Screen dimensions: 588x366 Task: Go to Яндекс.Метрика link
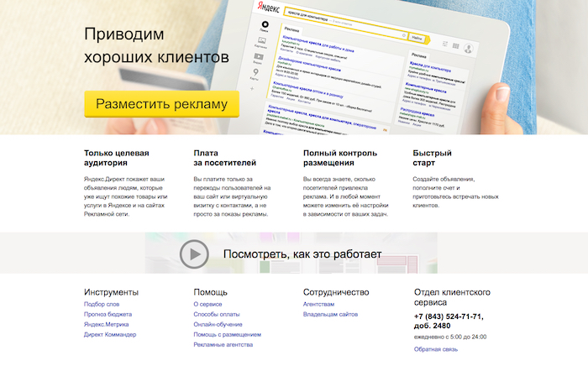click(x=106, y=324)
